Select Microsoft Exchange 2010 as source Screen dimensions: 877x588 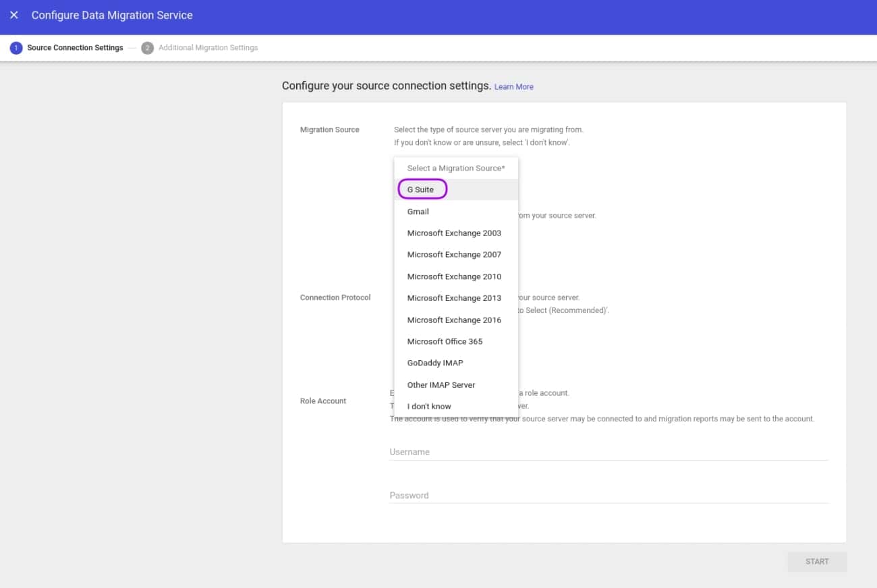454,276
